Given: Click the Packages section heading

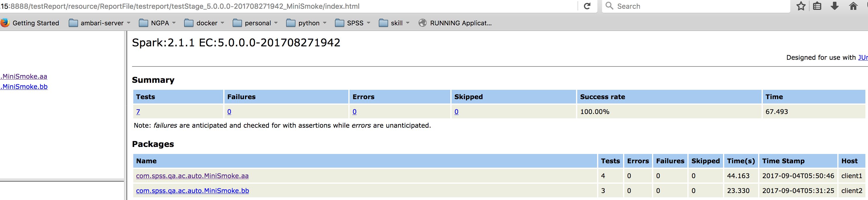Looking at the screenshot, I should click(153, 144).
